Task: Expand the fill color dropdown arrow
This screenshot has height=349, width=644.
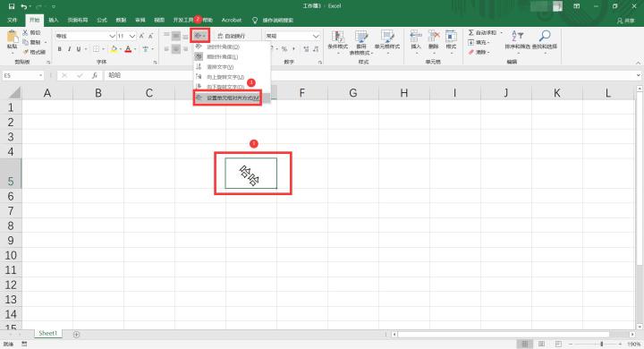Action: point(121,49)
